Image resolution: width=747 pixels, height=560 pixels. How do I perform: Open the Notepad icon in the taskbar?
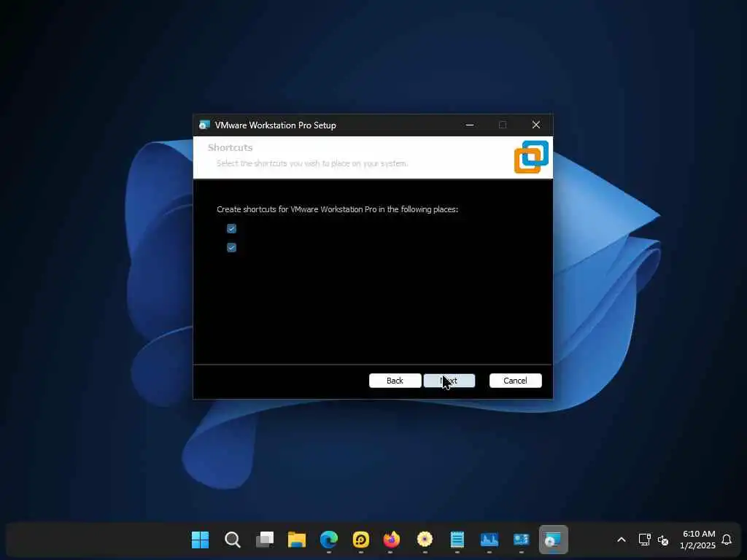457,540
